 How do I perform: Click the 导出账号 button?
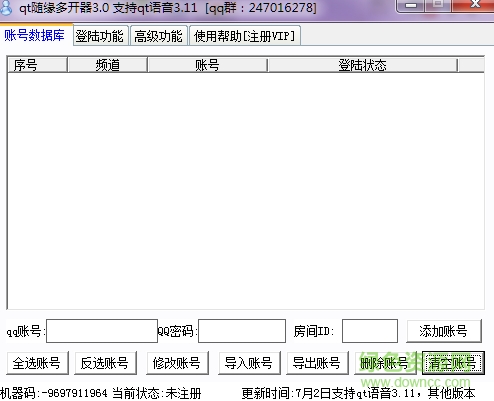tap(317, 363)
